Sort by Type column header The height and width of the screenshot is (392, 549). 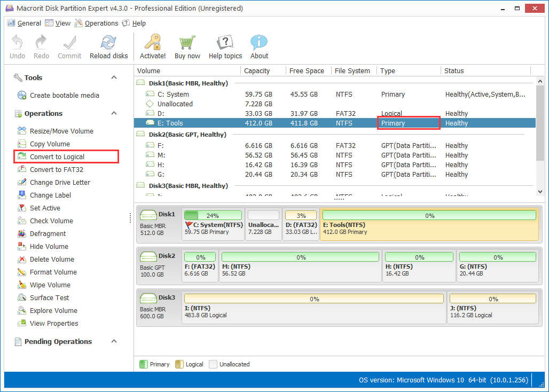click(x=409, y=70)
